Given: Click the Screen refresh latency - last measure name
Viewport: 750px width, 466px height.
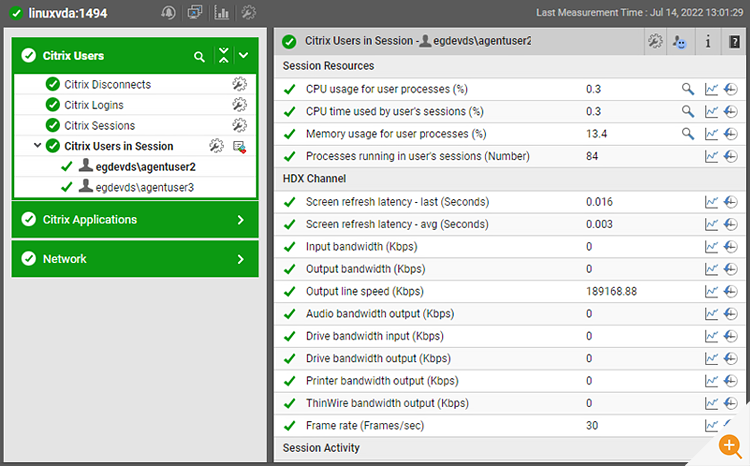Looking at the screenshot, I should (397, 202).
